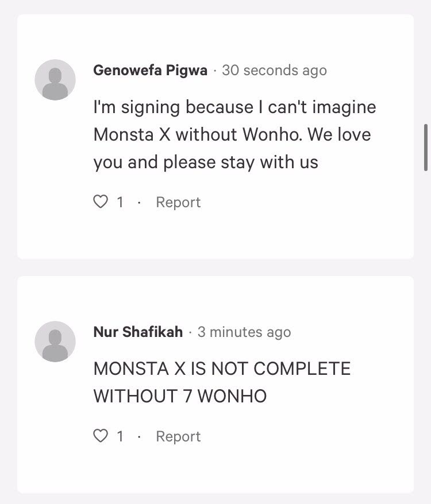Click the line 'Monsta X without Wonho. We love'
This screenshot has width=431, height=504.
click(232, 135)
